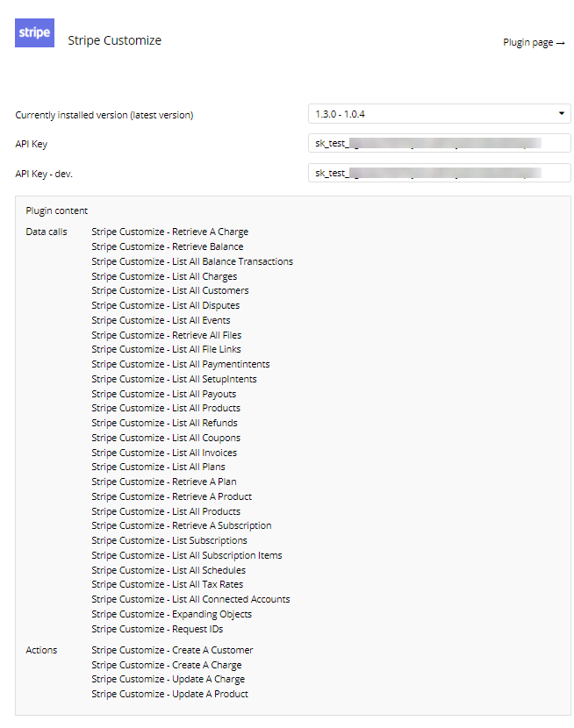
Task: Select Retrieve A Charge data call
Action: [x=169, y=232]
